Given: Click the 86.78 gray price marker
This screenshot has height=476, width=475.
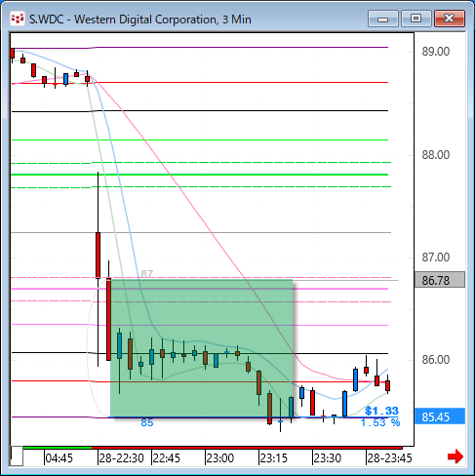Looking at the screenshot, I should (440, 280).
